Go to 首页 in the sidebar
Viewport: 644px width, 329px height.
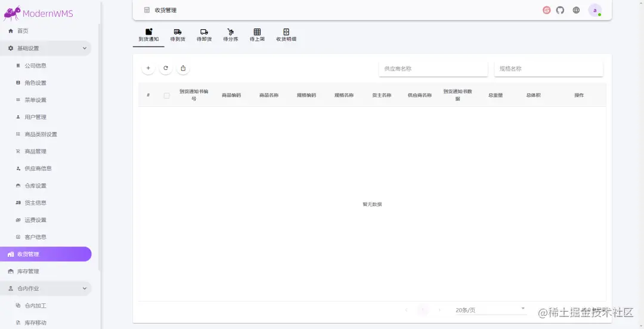click(45, 31)
